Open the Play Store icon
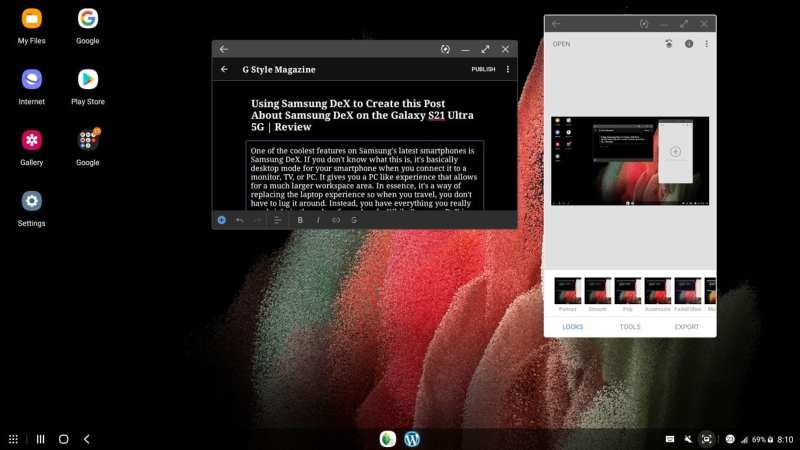The height and width of the screenshot is (450, 800). [88, 80]
